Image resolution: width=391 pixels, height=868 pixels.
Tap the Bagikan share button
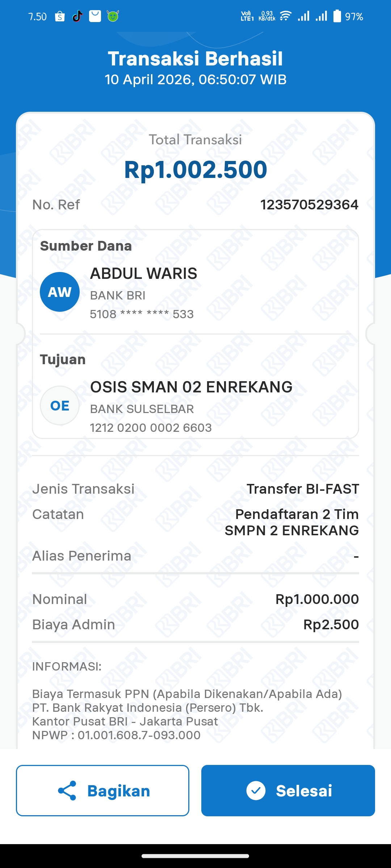coord(102,791)
